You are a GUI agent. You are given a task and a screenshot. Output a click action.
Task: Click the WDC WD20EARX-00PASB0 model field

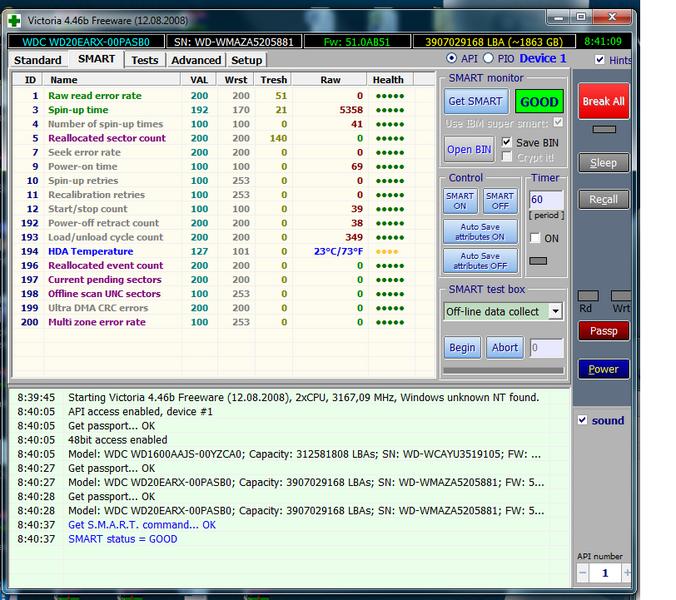tap(86, 42)
